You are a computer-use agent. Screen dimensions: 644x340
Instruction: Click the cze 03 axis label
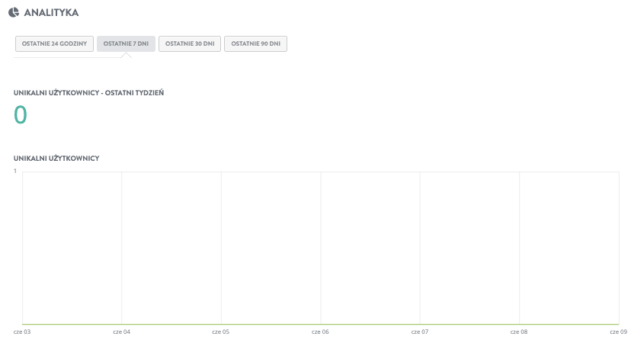pyautogui.click(x=22, y=332)
